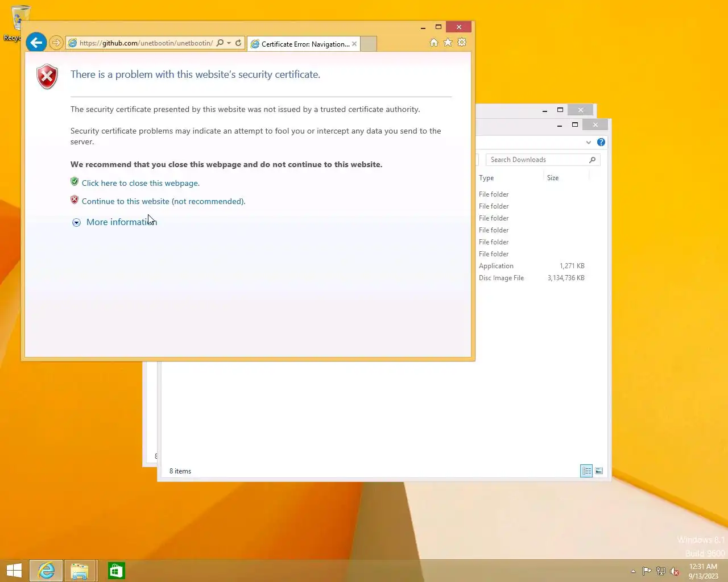The image size is (728, 582).
Task: Open Favorites with the star icon
Action: 448,43
